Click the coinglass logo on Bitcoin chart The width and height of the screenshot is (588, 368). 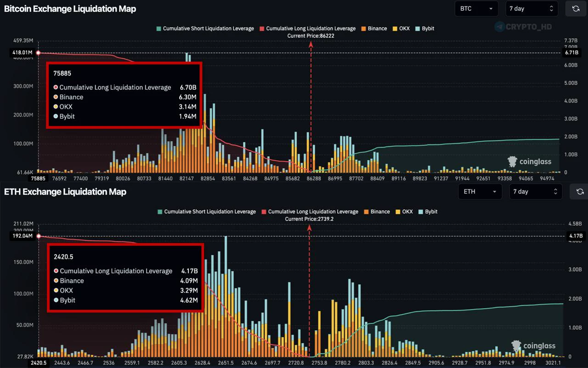point(529,161)
